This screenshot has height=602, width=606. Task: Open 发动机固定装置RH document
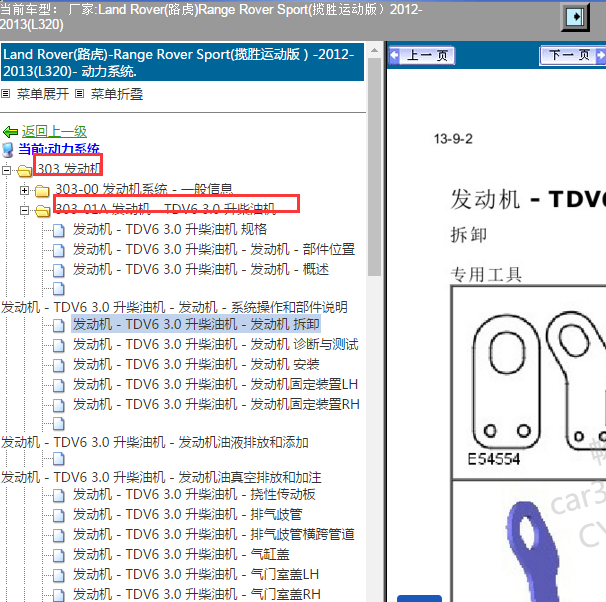click(x=216, y=405)
